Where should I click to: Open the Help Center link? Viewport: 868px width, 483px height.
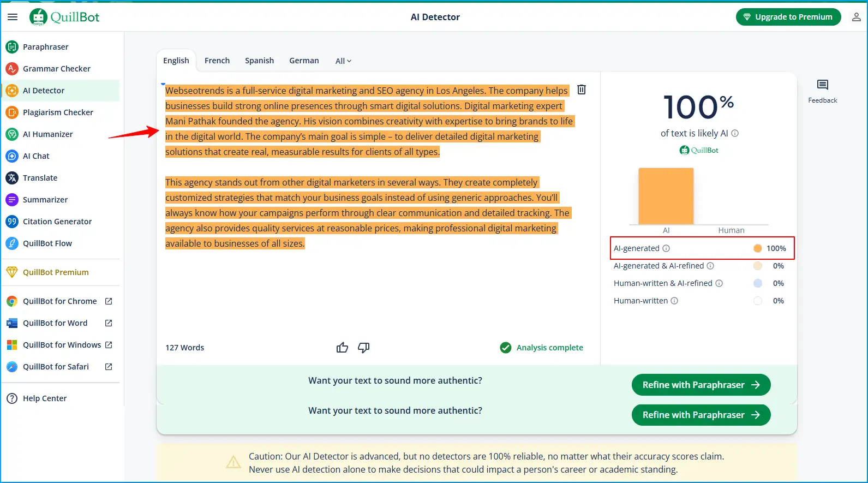45,398
